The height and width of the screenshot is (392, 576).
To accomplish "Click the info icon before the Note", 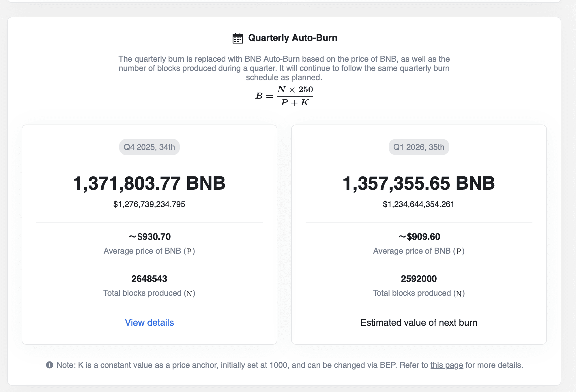I will [50, 365].
